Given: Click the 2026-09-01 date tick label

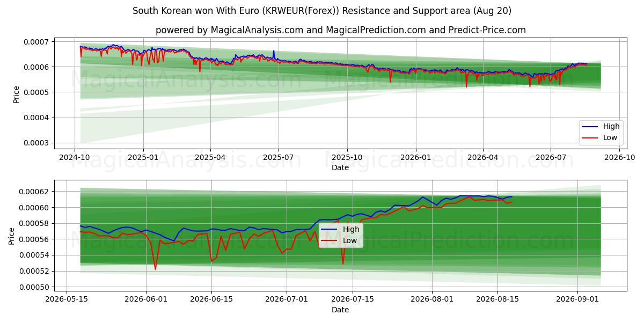Looking at the screenshot, I should click(577, 300).
